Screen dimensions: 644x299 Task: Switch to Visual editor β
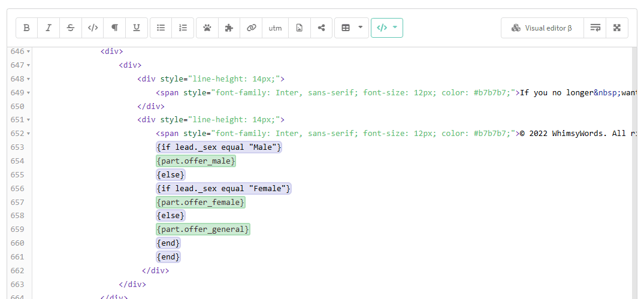pos(542,28)
